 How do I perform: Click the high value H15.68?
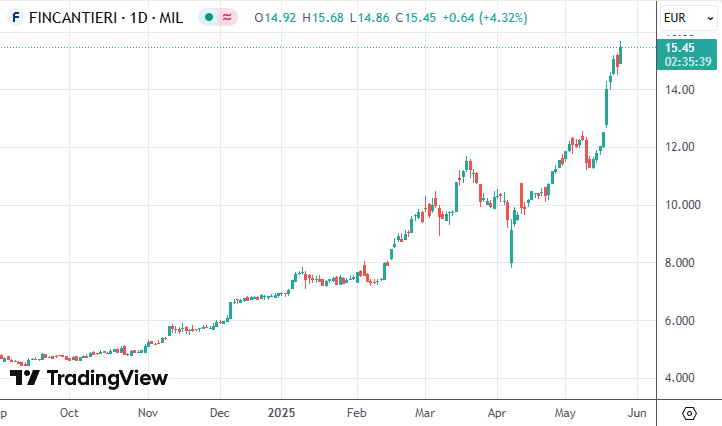tap(323, 18)
